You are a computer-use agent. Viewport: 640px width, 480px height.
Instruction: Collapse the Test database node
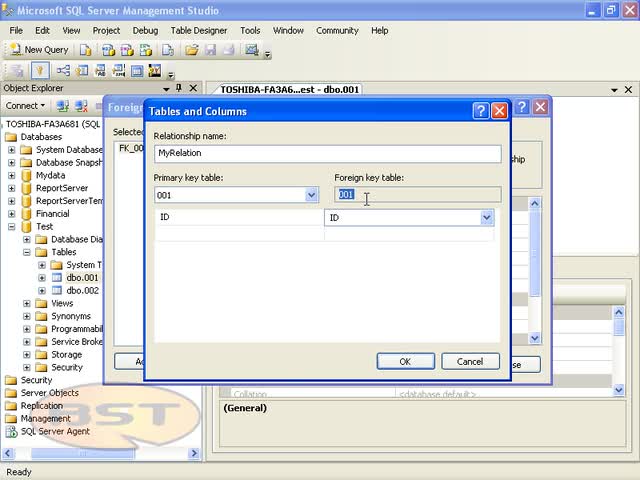coord(11,227)
